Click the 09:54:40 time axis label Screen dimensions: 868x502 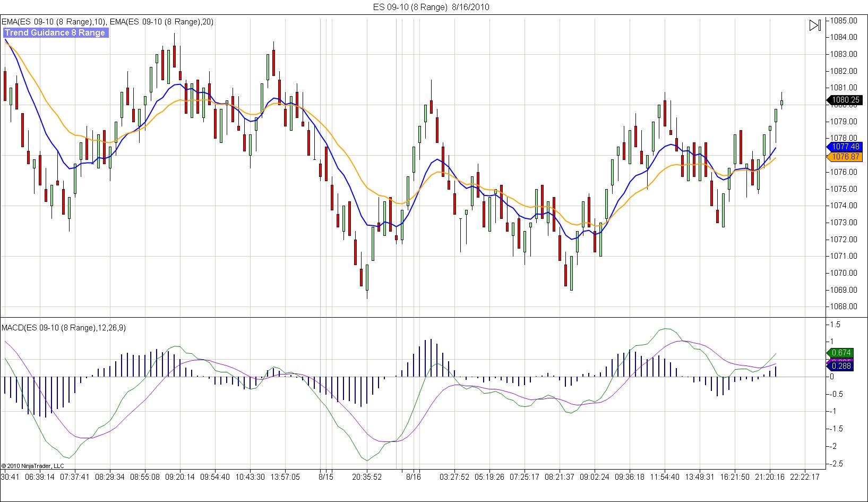point(215,477)
